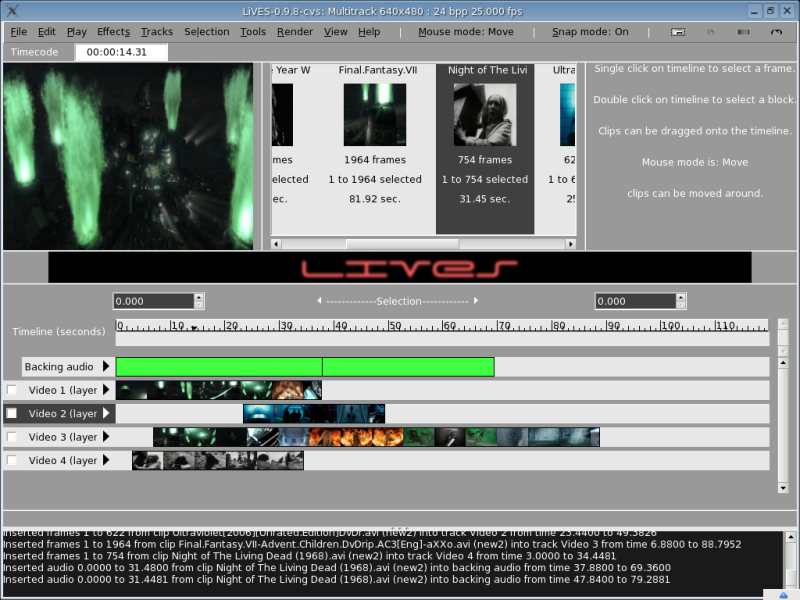Click the separate window toolbar icon
Image resolution: width=800 pixels, height=600 pixels.
(678, 32)
